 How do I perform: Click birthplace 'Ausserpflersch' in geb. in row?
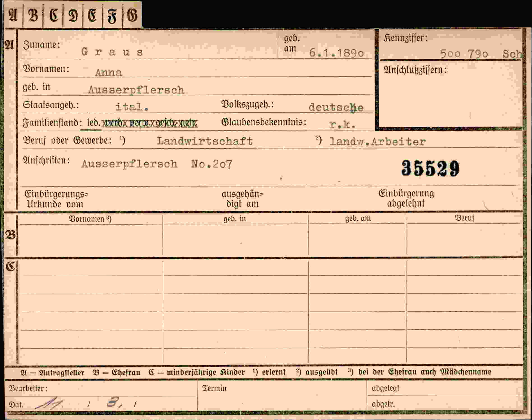[136, 90]
